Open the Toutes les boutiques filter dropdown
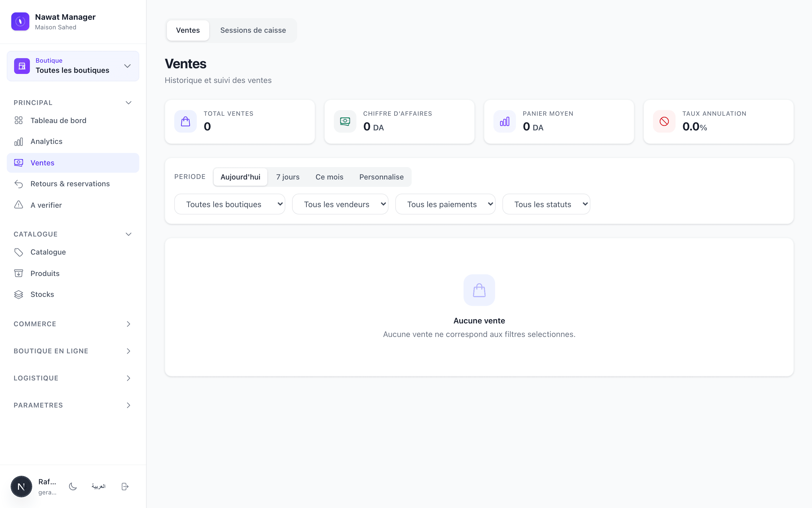 click(230, 204)
